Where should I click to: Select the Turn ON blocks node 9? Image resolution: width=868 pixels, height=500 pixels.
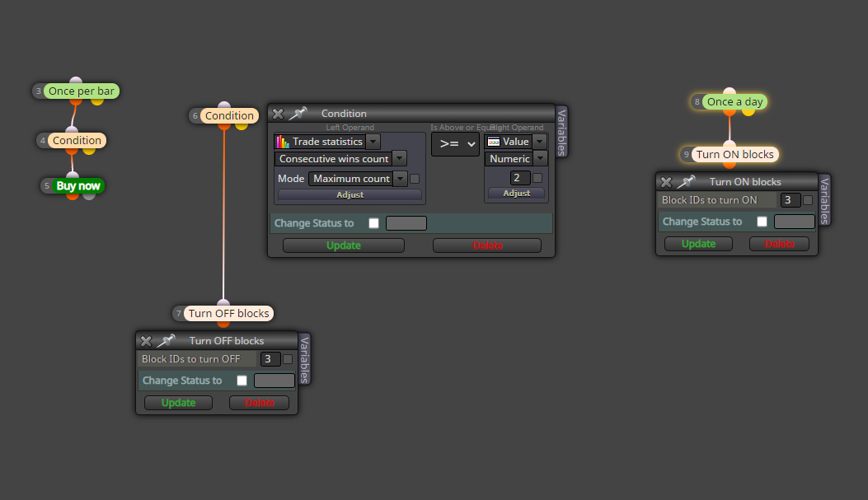(734, 154)
